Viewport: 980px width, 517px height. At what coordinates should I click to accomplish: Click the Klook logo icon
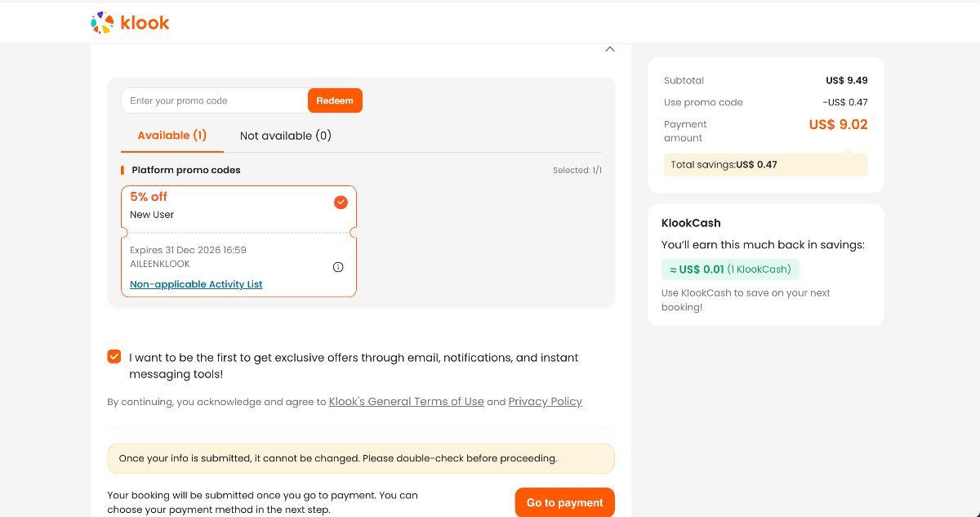pyautogui.click(x=102, y=23)
